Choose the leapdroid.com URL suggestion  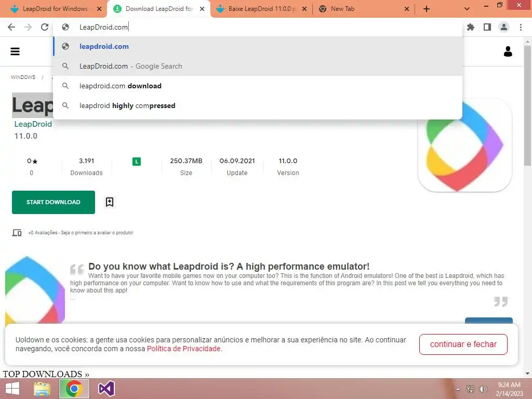click(258, 46)
